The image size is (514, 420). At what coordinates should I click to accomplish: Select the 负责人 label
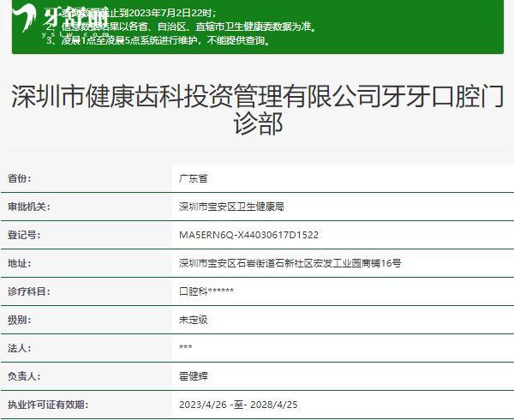[24, 375]
